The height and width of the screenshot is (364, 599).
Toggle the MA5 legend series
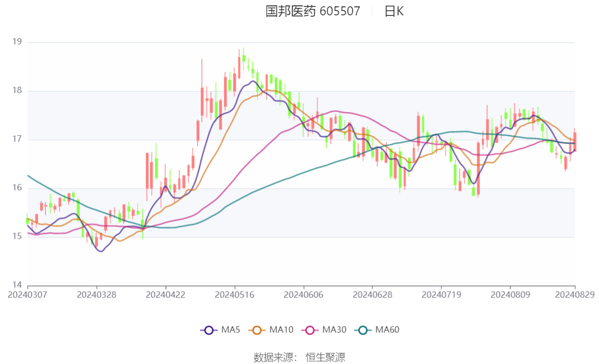[x=220, y=330]
